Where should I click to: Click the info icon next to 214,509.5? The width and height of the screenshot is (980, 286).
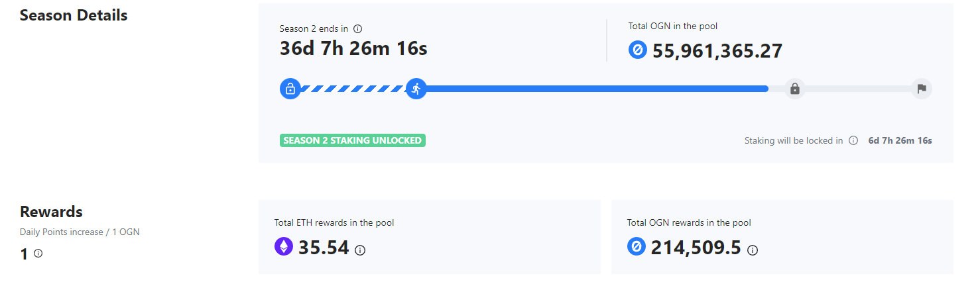point(753,250)
